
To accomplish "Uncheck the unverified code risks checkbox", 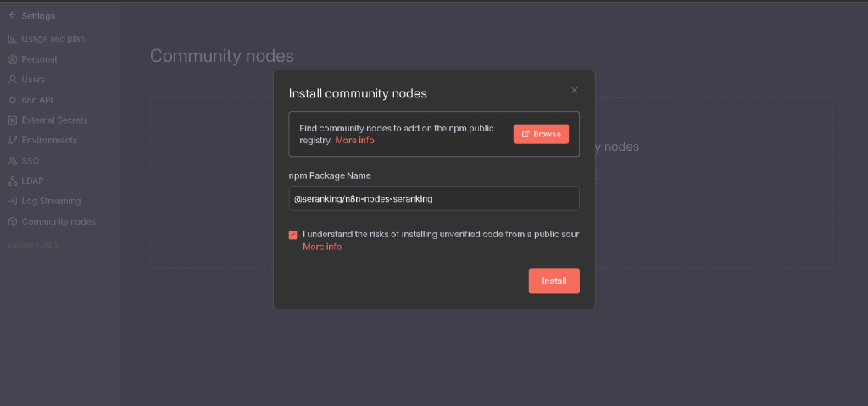I will coord(293,235).
